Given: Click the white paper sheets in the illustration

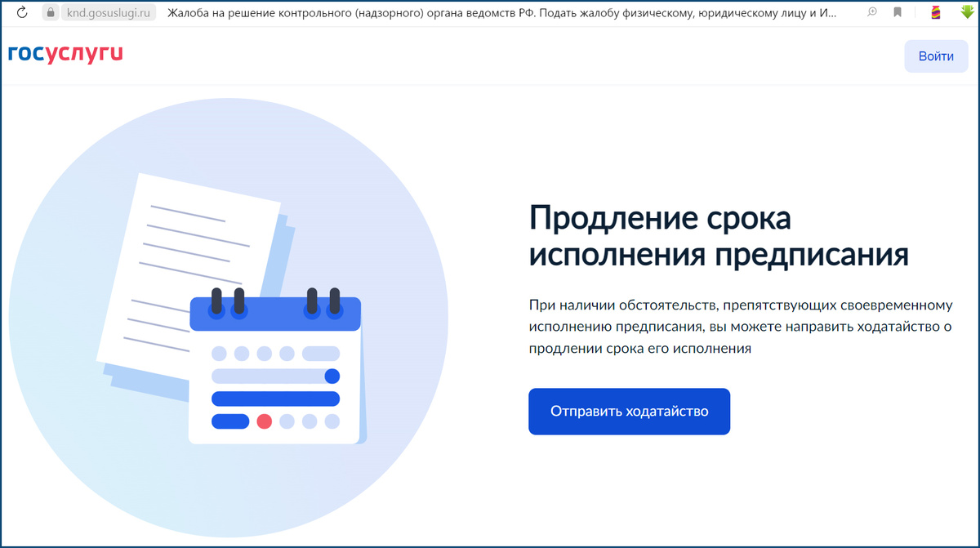Looking at the screenshot, I should point(188,229).
